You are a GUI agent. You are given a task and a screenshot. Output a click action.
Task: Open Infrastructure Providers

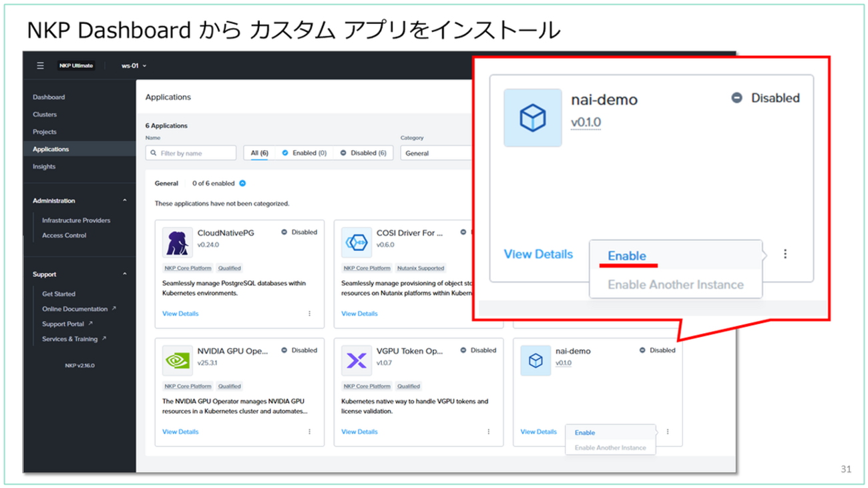[76, 220]
